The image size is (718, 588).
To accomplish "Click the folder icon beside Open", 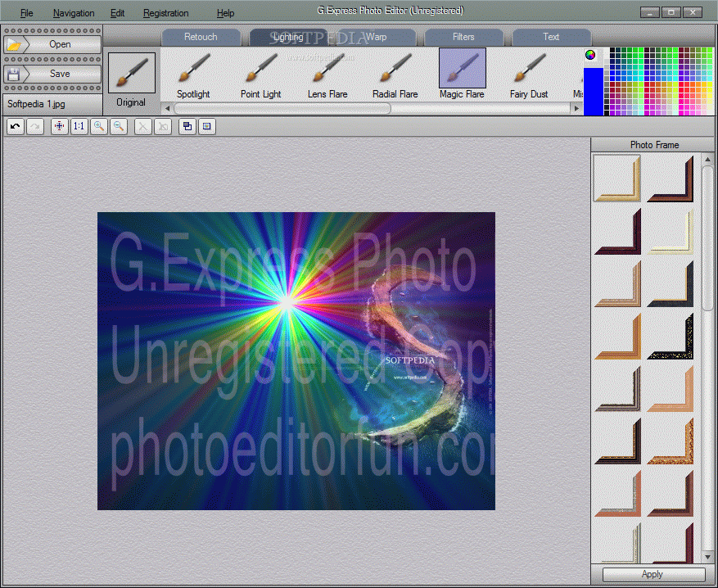I will (x=14, y=45).
